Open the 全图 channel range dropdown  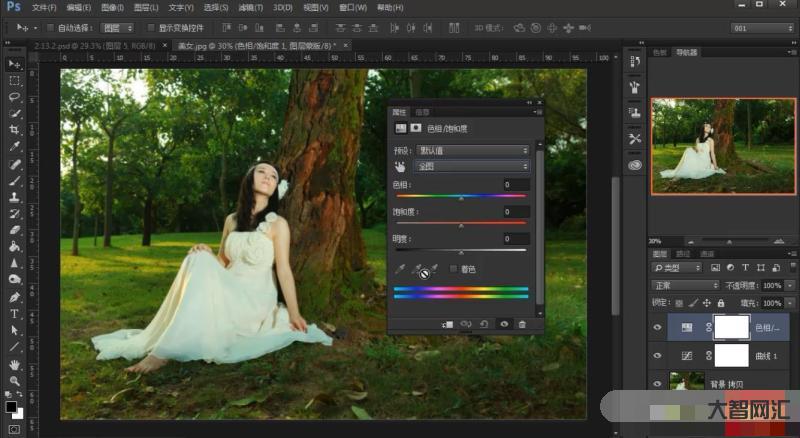(473, 166)
